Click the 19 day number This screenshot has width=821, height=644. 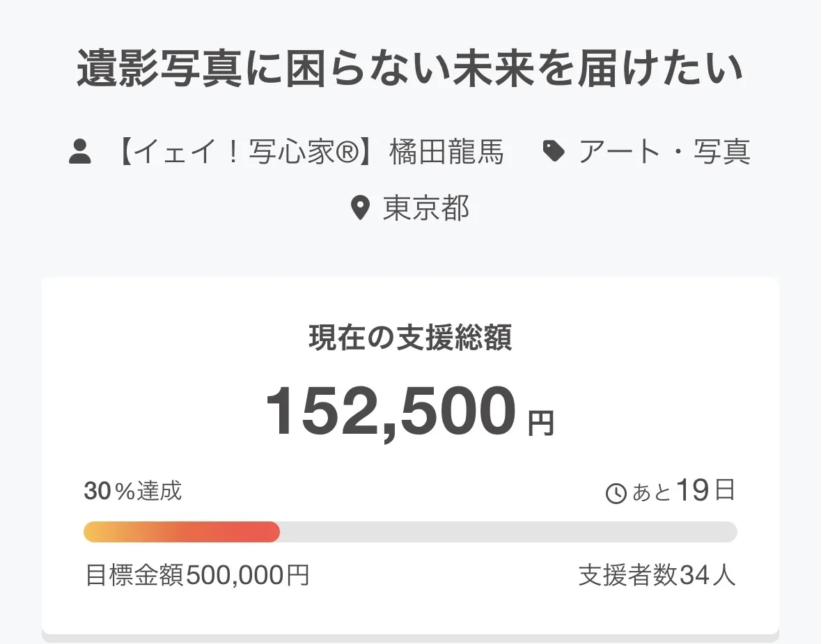tap(692, 491)
